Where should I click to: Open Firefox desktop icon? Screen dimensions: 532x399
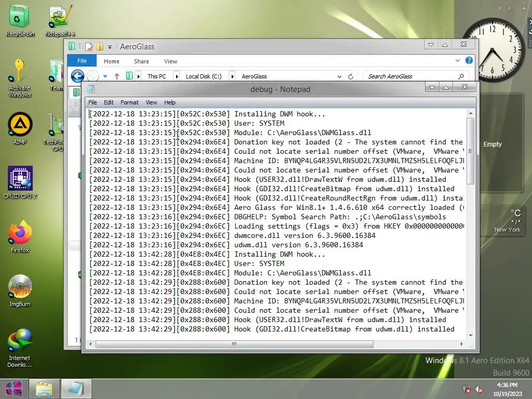(20, 236)
